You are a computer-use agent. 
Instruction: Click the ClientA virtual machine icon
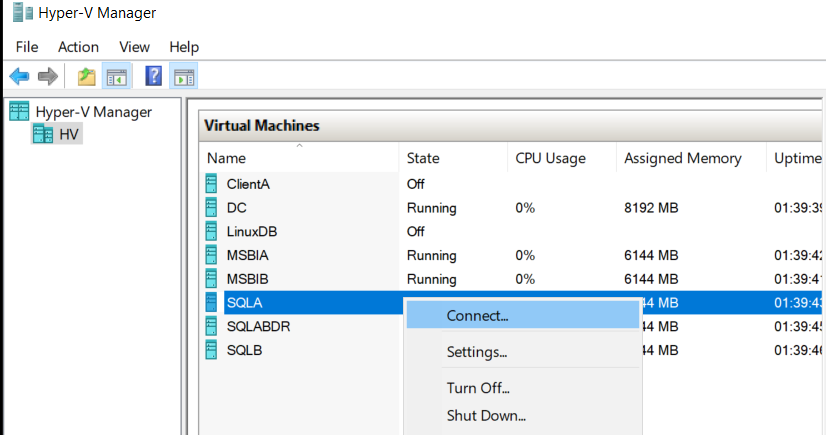pyautogui.click(x=211, y=184)
